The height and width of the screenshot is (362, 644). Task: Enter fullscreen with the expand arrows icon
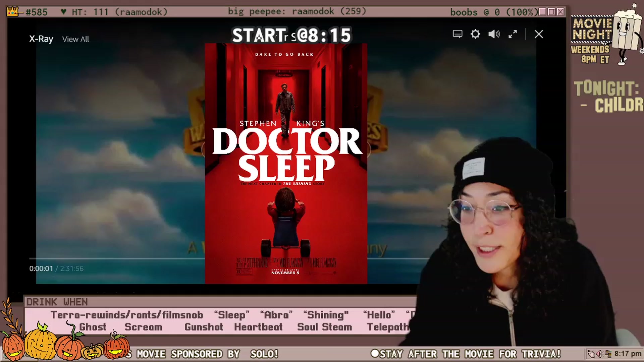[x=513, y=34]
